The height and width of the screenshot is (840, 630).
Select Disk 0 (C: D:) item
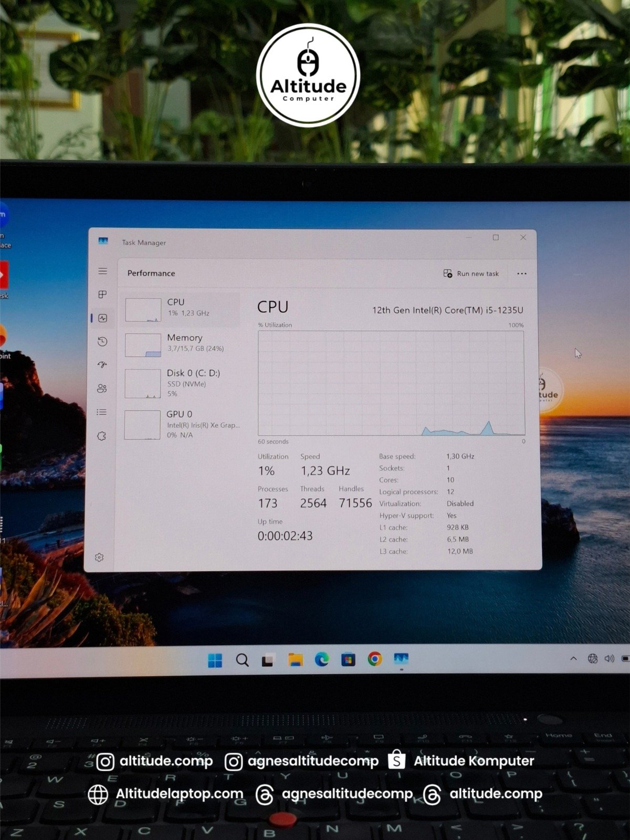tap(182, 383)
